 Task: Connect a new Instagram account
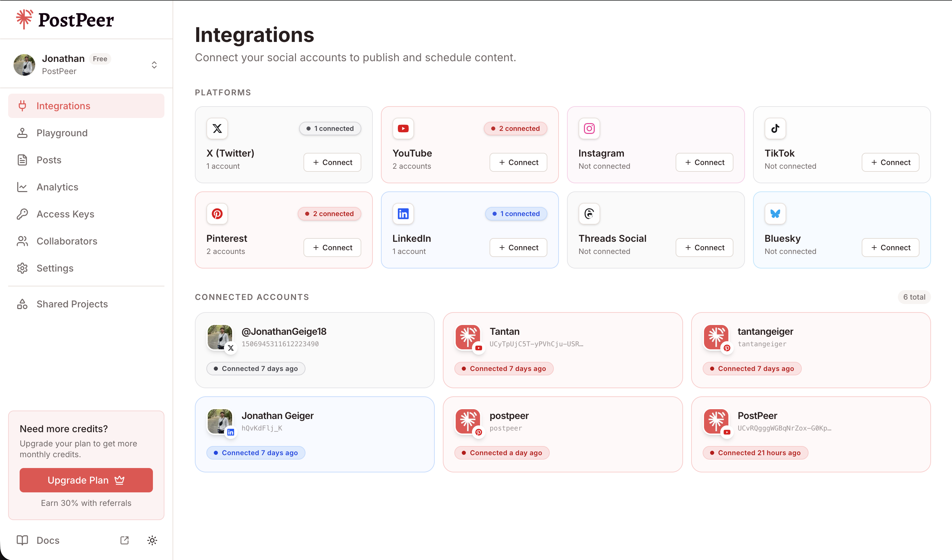pyautogui.click(x=704, y=162)
